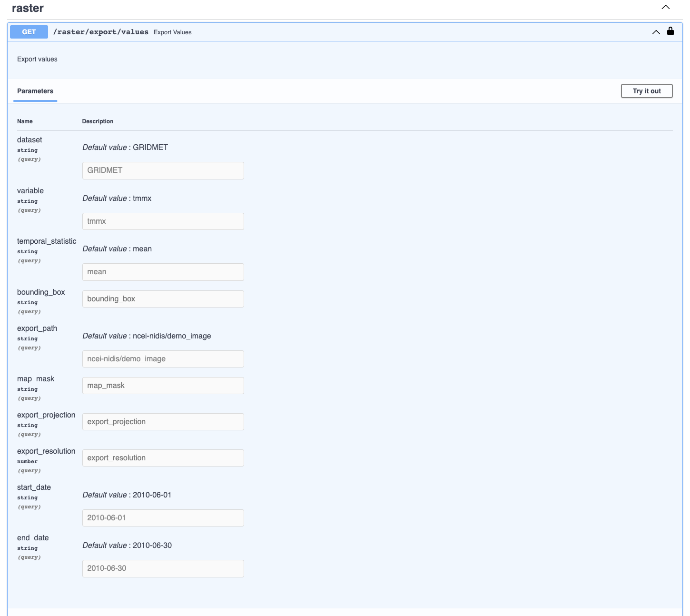Click the authorization lock icon
This screenshot has height=616, width=690.
[x=670, y=31]
